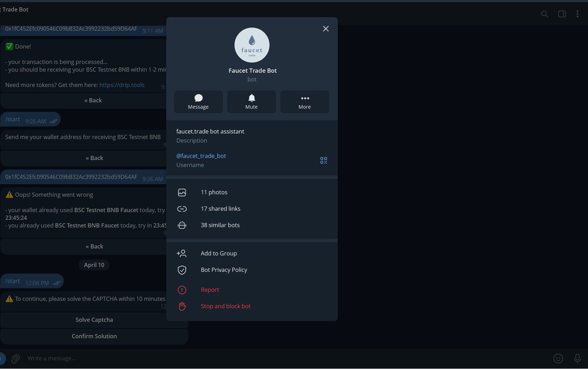Open the 17 shared links list
The width and height of the screenshot is (588, 369).
tap(252, 208)
